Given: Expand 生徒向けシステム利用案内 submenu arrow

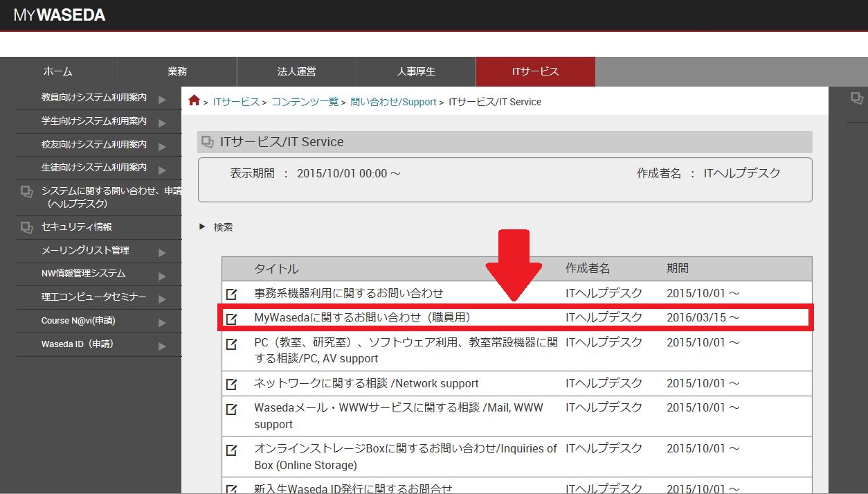Looking at the screenshot, I should click(162, 169).
